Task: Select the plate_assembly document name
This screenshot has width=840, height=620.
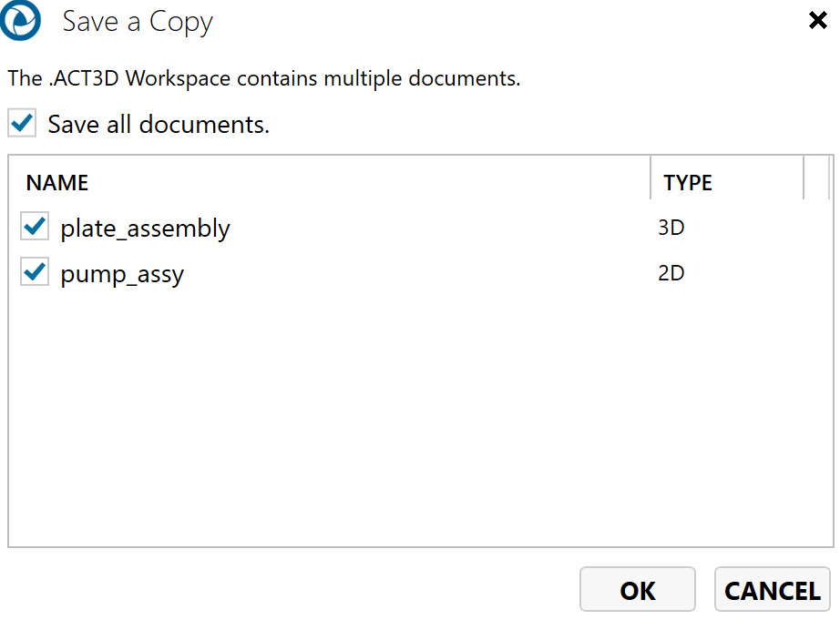Action: (145, 228)
